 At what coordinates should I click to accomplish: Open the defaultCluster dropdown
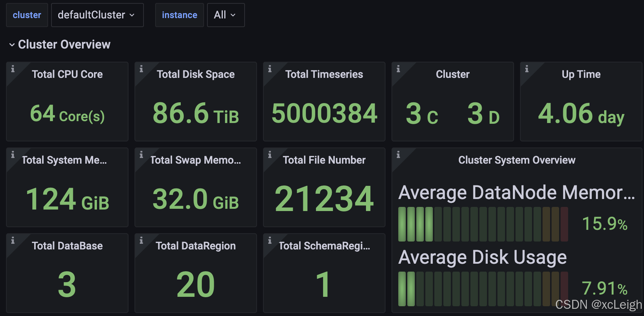97,15
